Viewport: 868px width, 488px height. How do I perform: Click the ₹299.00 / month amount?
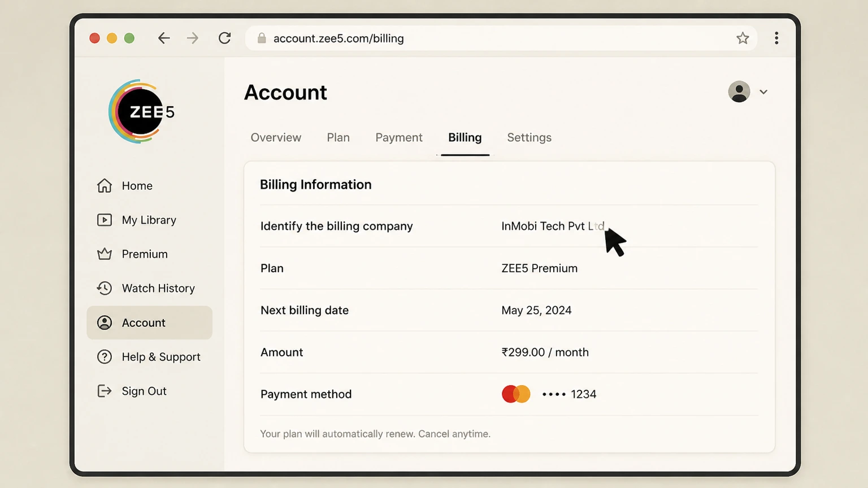[x=545, y=352]
